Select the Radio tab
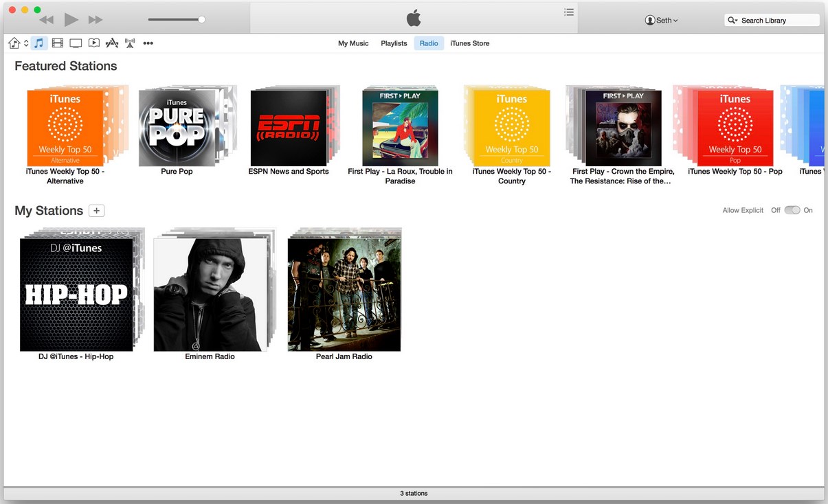This screenshot has height=504, width=828. coord(429,43)
